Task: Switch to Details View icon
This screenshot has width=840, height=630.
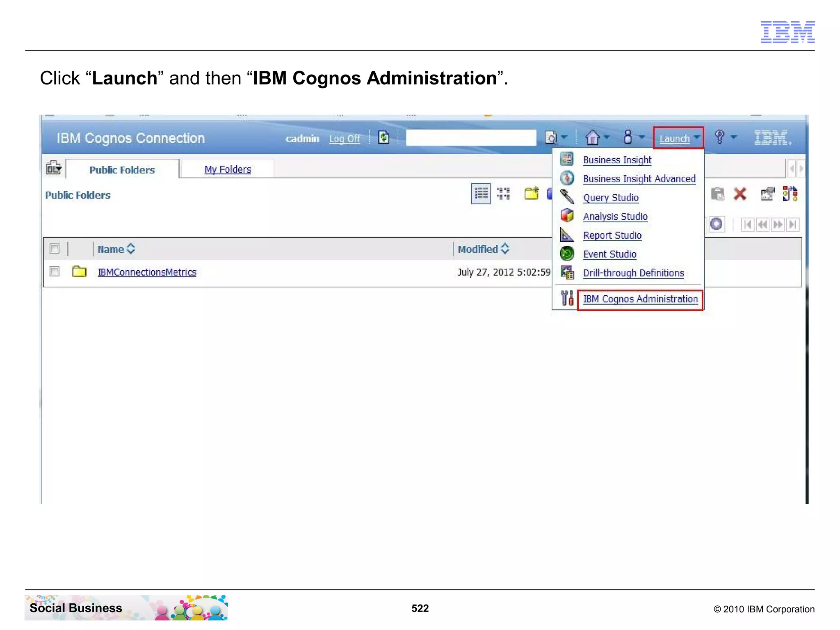Action: 503,193
